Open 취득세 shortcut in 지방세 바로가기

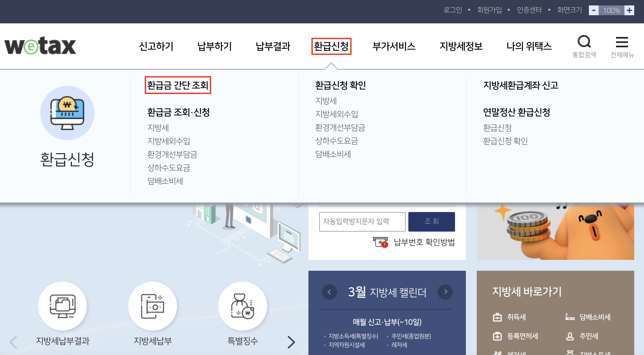pyautogui.click(x=516, y=317)
